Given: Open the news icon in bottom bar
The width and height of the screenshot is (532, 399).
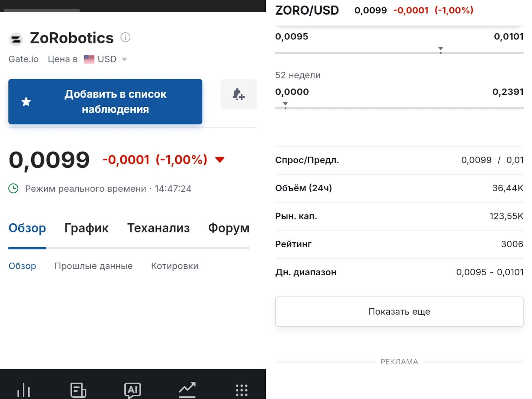Looking at the screenshot, I should coord(78,390).
